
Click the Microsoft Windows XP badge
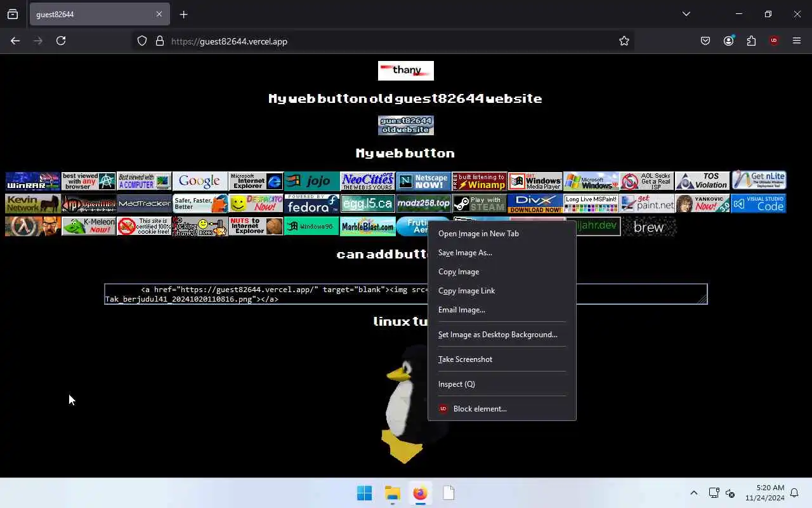click(591, 181)
